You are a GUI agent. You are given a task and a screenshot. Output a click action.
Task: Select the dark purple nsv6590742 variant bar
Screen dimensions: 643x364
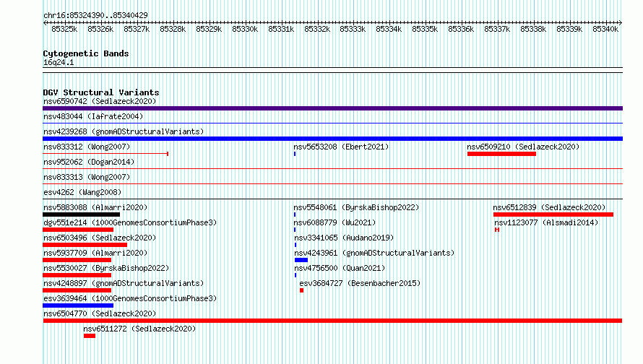click(332, 108)
